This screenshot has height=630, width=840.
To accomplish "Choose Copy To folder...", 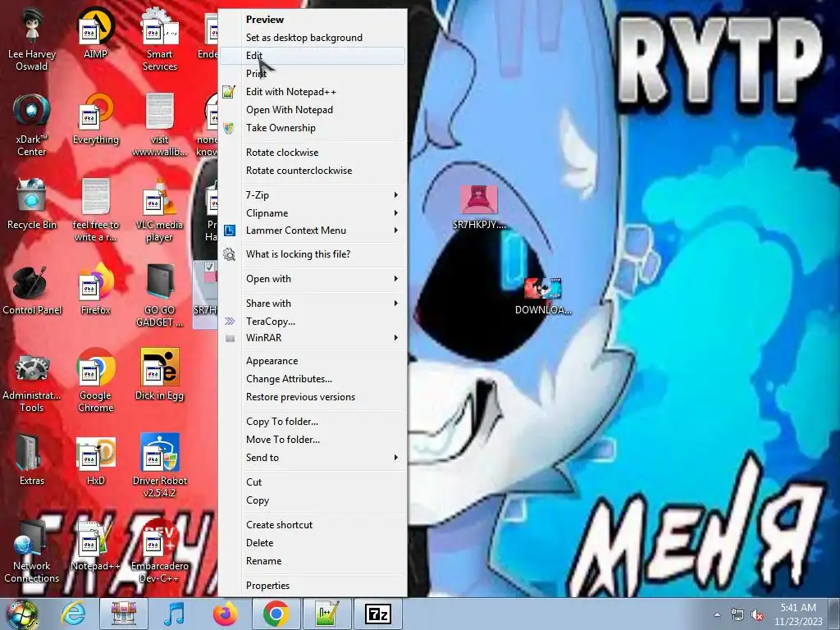I will pos(313,422).
